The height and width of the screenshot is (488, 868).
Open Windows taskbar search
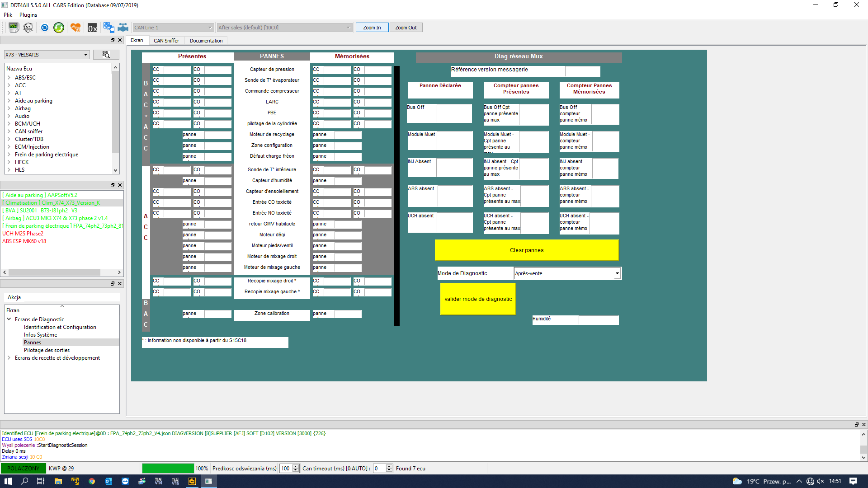25,481
